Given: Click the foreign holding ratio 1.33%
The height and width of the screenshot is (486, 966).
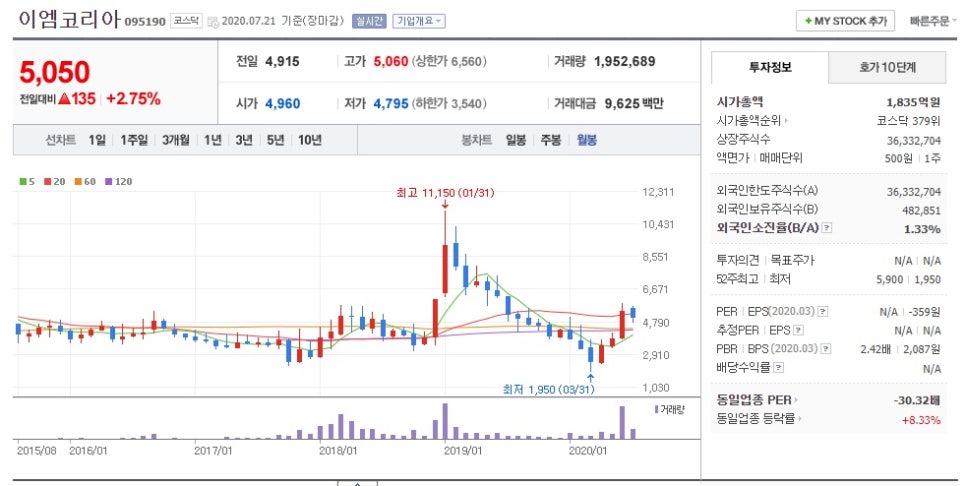Looking at the screenshot, I should 922,229.
